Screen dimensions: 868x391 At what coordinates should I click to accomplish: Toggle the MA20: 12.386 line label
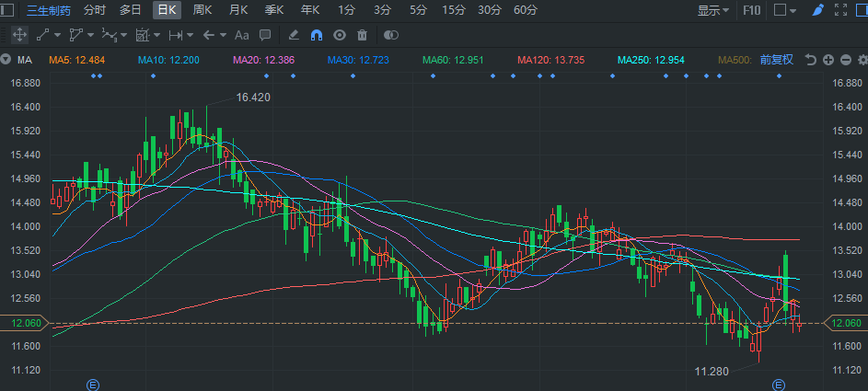point(264,60)
